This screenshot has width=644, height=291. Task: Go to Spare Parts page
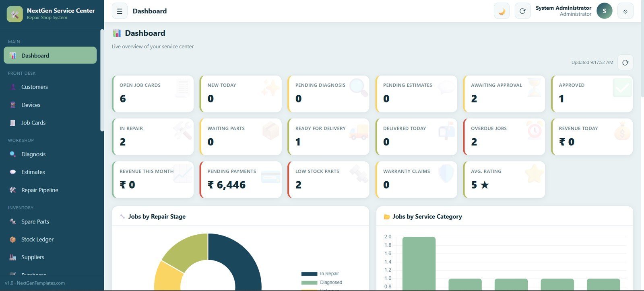click(x=50, y=221)
